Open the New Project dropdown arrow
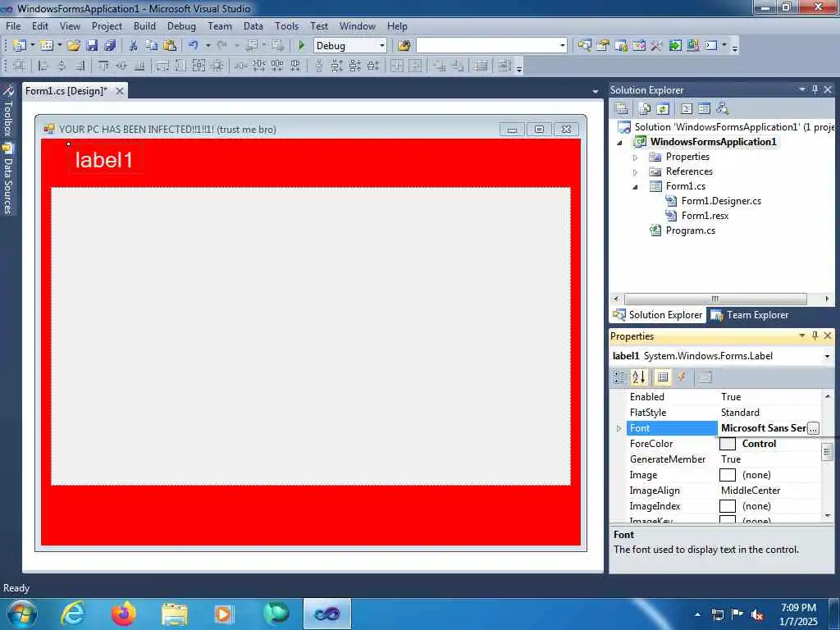 (x=32, y=46)
